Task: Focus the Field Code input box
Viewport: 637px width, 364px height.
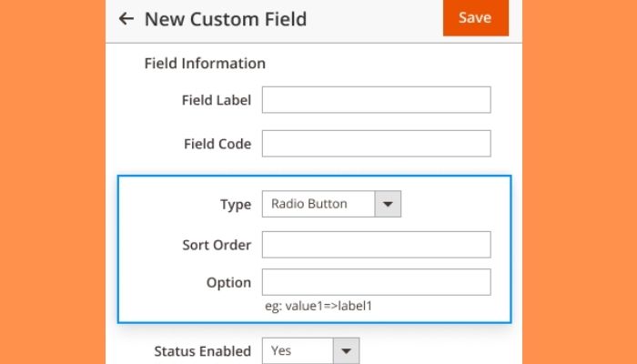Action: tap(376, 144)
